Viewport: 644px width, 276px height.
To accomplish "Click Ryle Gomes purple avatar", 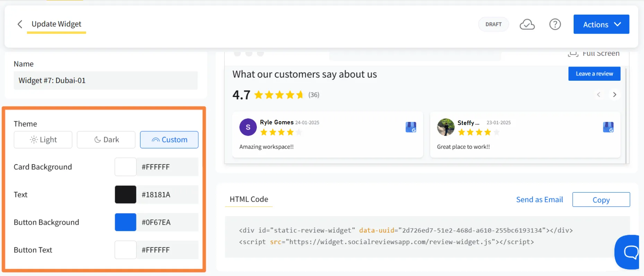I will coord(248,127).
